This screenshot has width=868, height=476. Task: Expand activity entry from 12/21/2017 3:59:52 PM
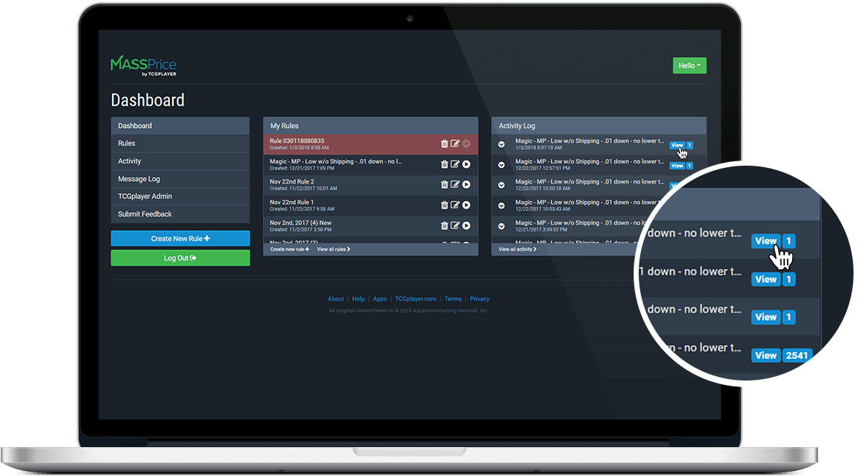(502, 226)
